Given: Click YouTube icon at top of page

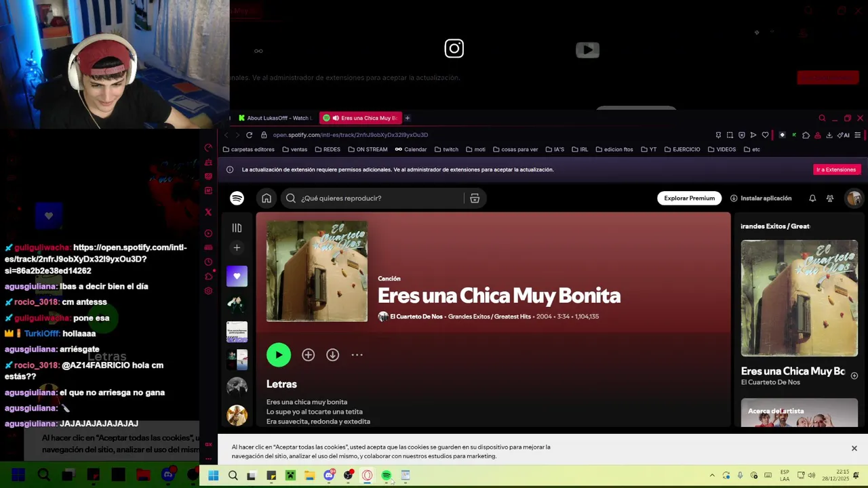Looking at the screenshot, I should pyautogui.click(x=587, y=49).
